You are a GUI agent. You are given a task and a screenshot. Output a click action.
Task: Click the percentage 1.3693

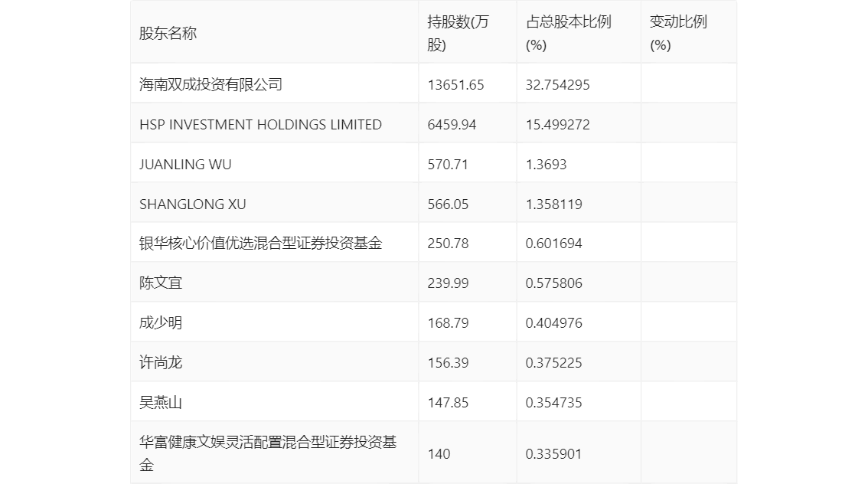coord(546,165)
